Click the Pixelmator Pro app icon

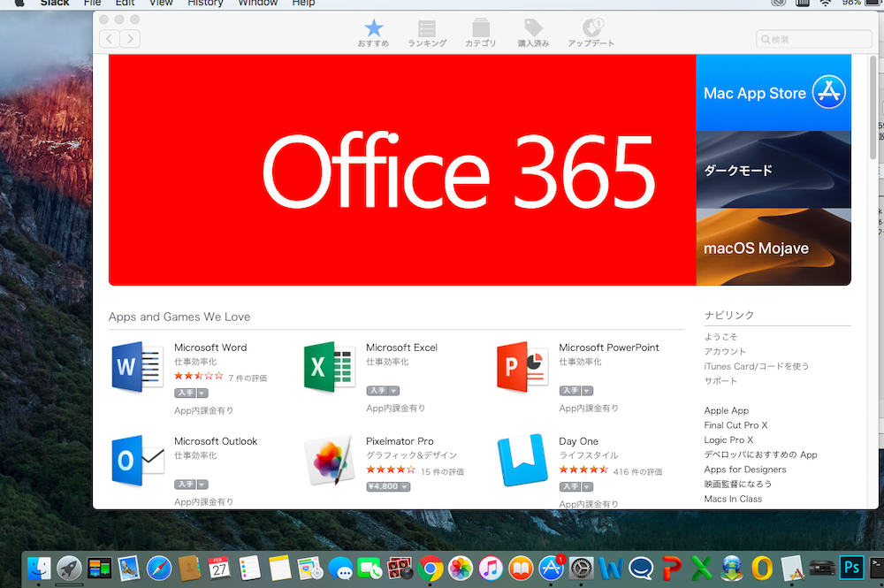[x=330, y=461]
